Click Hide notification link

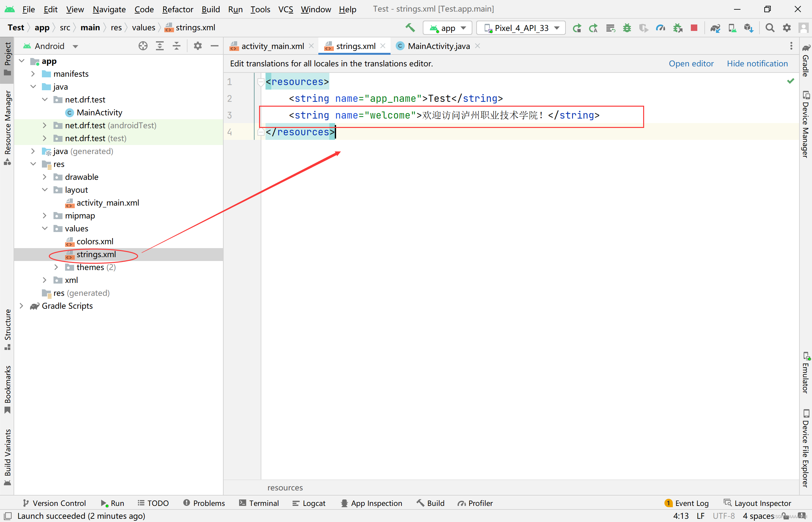coord(757,63)
